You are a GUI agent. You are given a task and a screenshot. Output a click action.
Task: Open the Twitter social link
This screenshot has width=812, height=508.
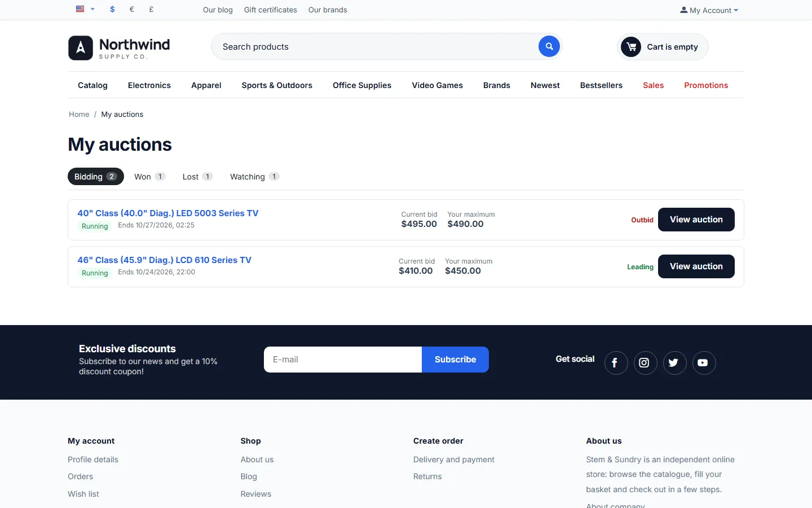coord(674,363)
